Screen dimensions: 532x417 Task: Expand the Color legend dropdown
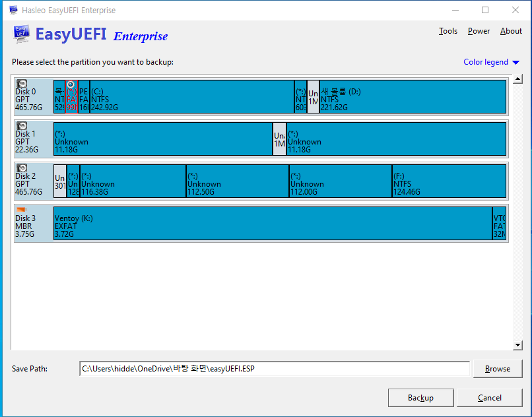491,62
